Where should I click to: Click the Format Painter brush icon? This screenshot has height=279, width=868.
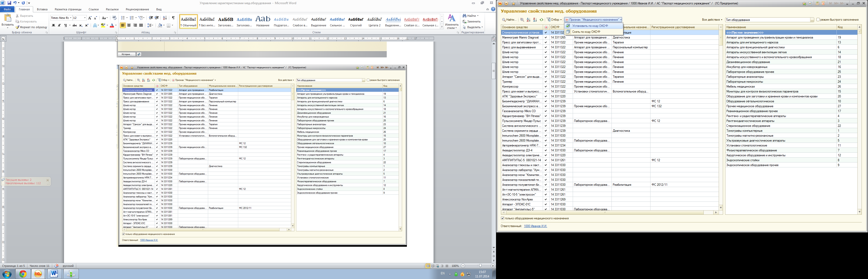click(18, 27)
